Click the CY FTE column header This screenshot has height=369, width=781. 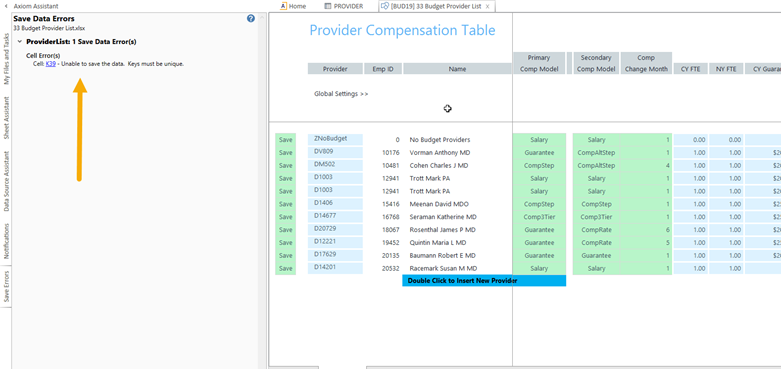coord(690,69)
